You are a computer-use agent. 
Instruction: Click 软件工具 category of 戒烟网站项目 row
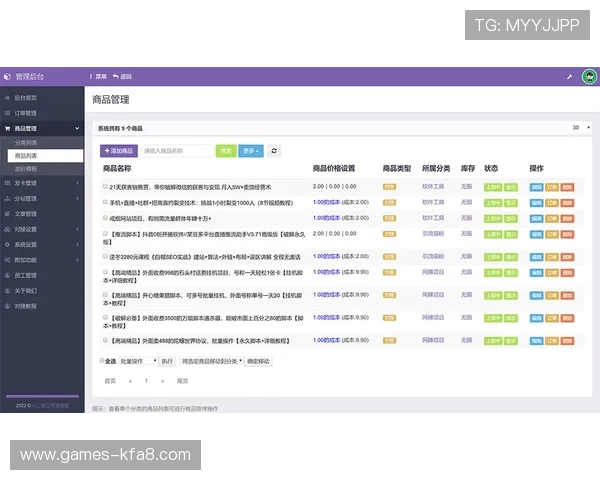coord(433,218)
